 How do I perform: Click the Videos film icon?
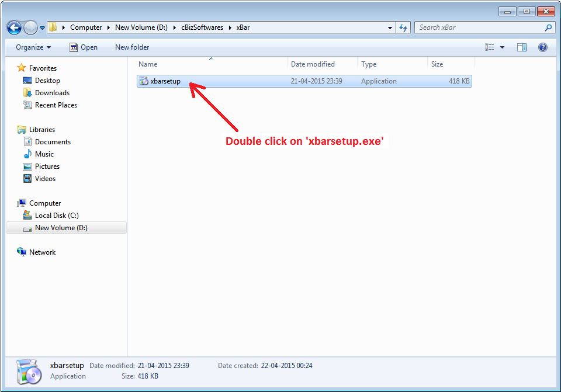coord(27,179)
